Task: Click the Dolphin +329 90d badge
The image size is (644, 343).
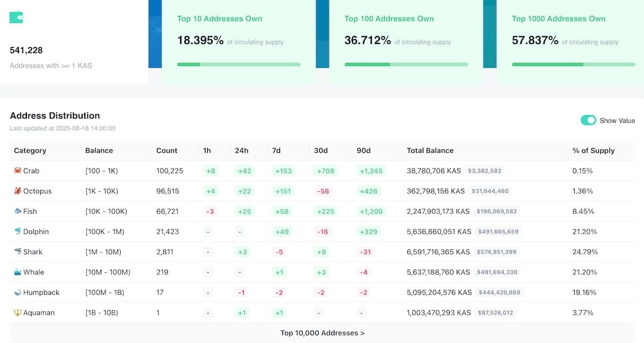Action: pyautogui.click(x=368, y=232)
